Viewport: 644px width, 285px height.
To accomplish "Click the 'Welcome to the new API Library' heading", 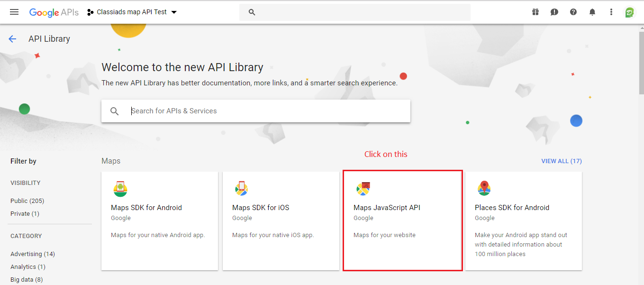I will 182,67.
